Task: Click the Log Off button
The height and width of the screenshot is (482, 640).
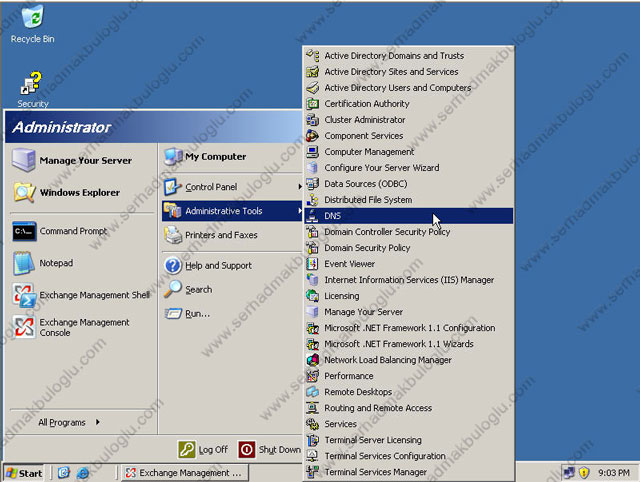Action: pos(203,450)
